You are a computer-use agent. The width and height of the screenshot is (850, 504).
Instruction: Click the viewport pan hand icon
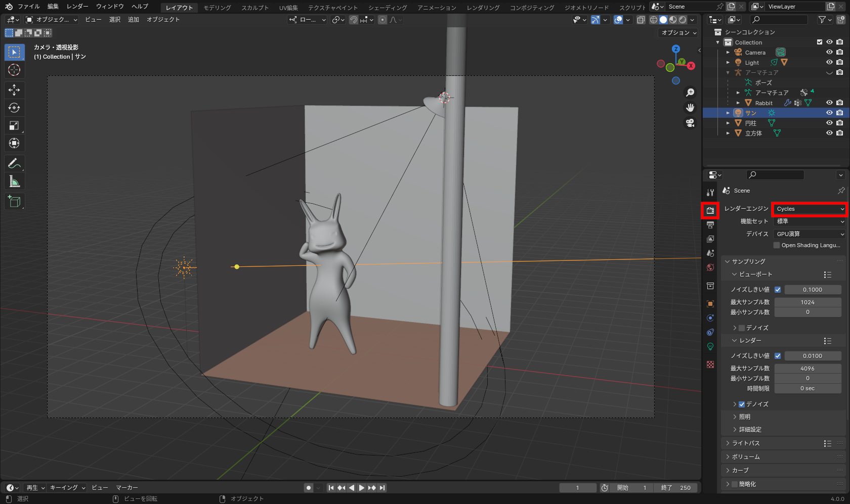click(x=690, y=108)
